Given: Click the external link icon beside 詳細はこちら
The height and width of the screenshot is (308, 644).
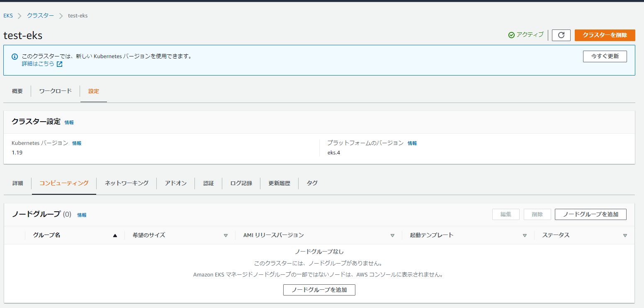Looking at the screenshot, I should (60, 64).
